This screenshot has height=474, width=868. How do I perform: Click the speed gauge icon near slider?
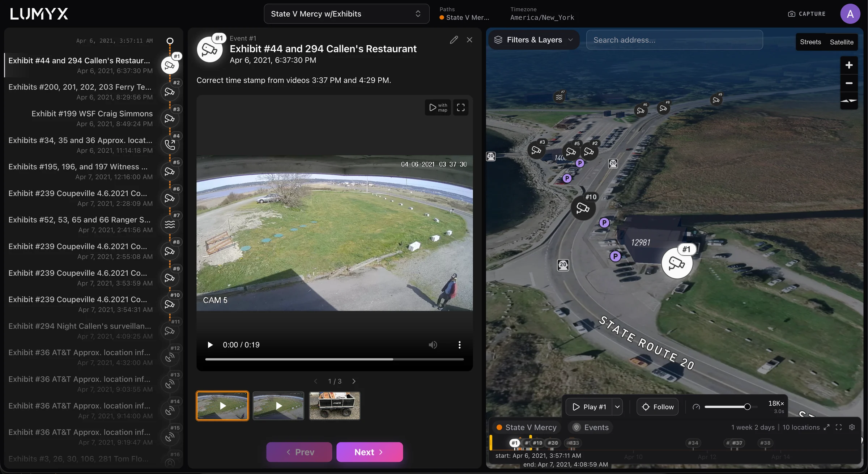[696, 407]
